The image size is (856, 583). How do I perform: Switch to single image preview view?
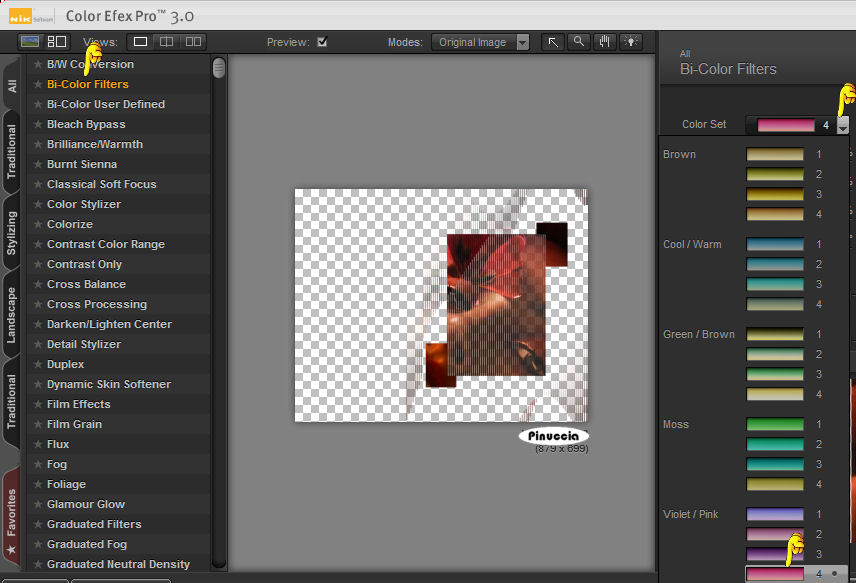[141, 42]
